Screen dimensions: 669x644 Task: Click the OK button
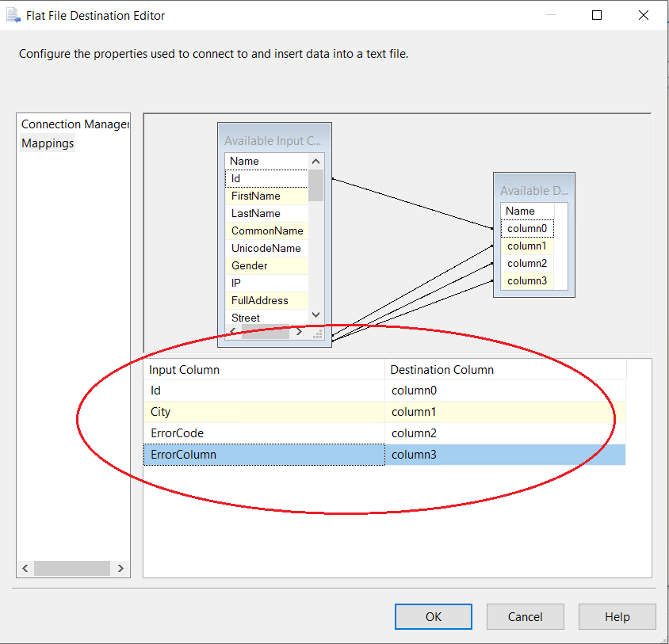[x=433, y=616]
